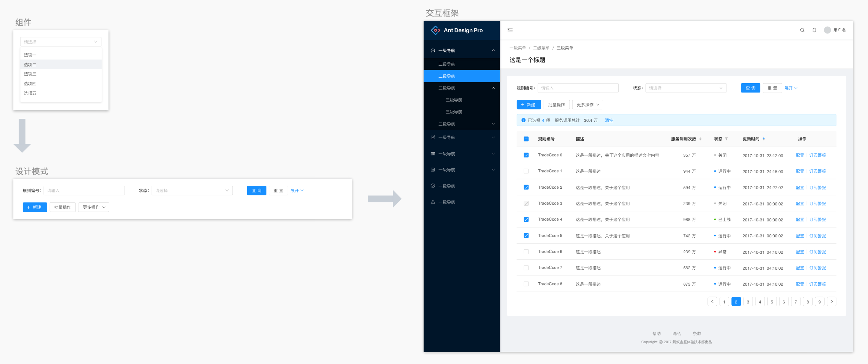Viewport: 868px width, 364px height.
Task: Click info icon in the 已选择 4 项 alert
Action: point(523,120)
